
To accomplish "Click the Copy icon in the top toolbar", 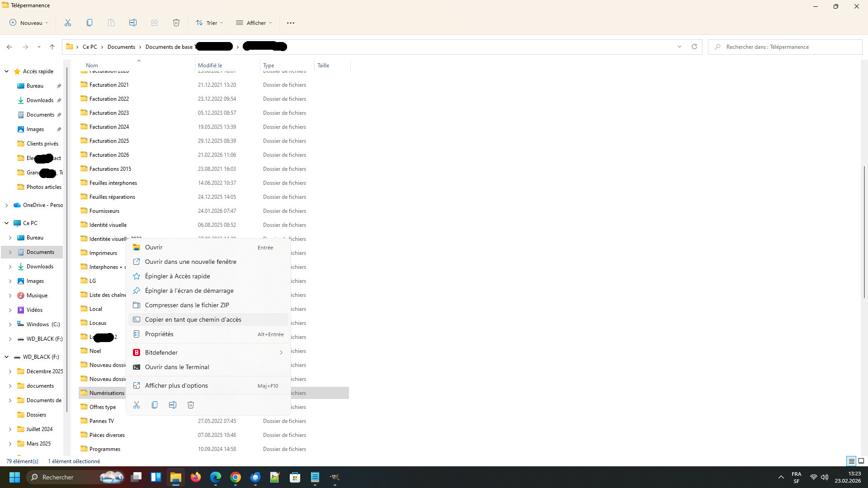I will point(90,23).
